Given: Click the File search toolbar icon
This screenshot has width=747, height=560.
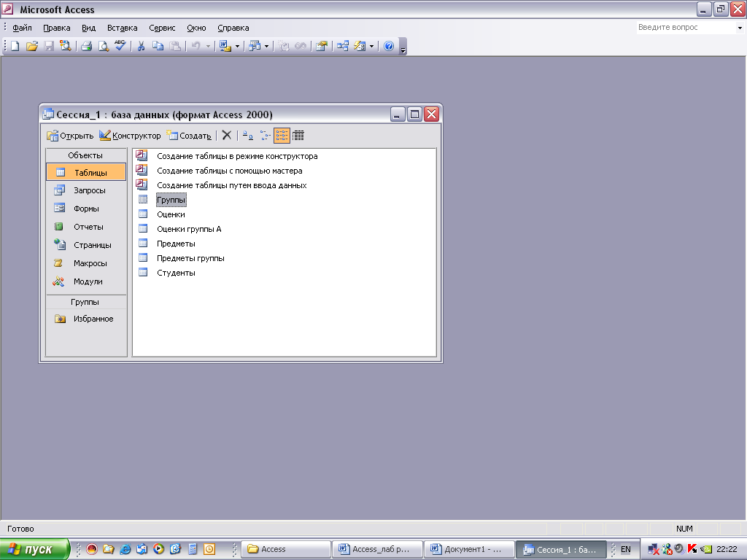Looking at the screenshot, I should pyautogui.click(x=65, y=46).
